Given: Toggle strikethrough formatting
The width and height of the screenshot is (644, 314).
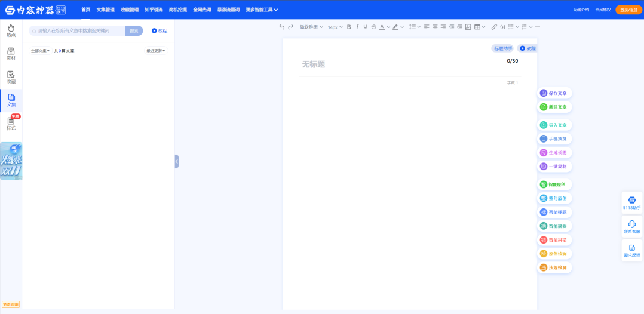Looking at the screenshot, I should click(373, 27).
